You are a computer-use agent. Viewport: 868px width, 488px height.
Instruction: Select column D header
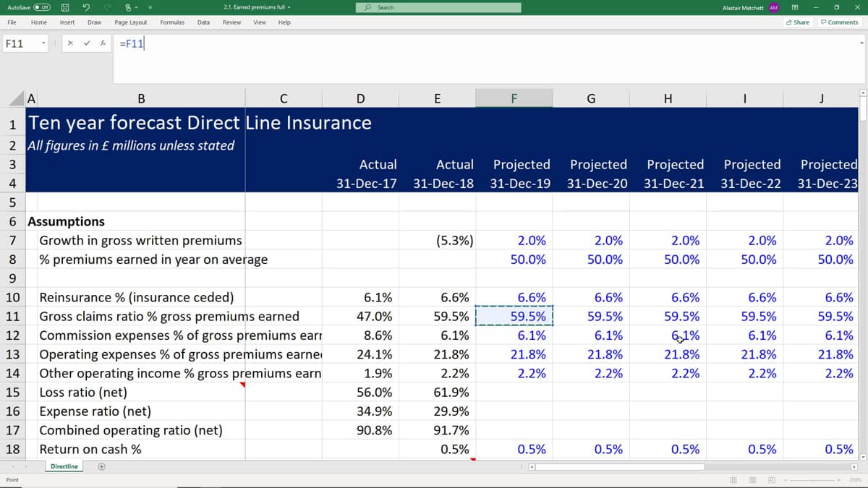(x=360, y=99)
